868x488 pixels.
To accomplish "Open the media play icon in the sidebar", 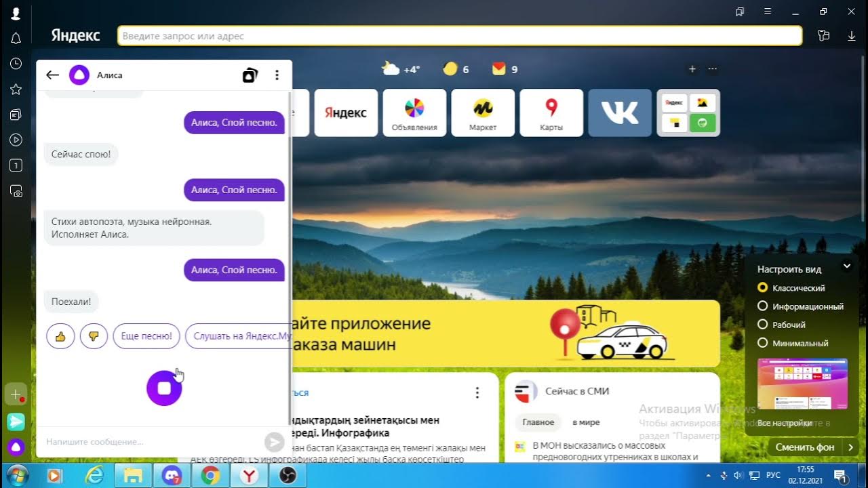I will click(x=16, y=140).
